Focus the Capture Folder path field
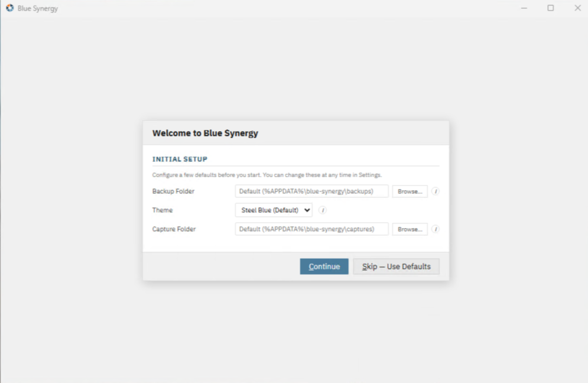Viewport: 588px width, 383px height. point(311,229)
